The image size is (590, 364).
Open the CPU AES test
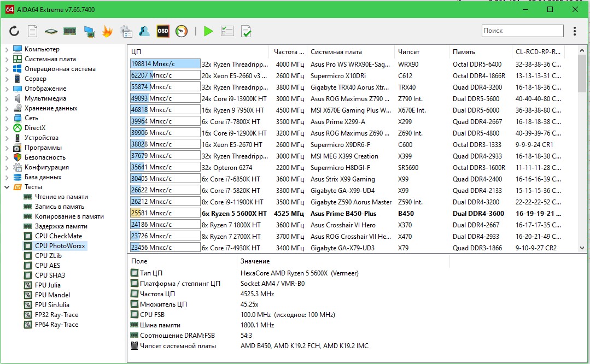(48, 265)
